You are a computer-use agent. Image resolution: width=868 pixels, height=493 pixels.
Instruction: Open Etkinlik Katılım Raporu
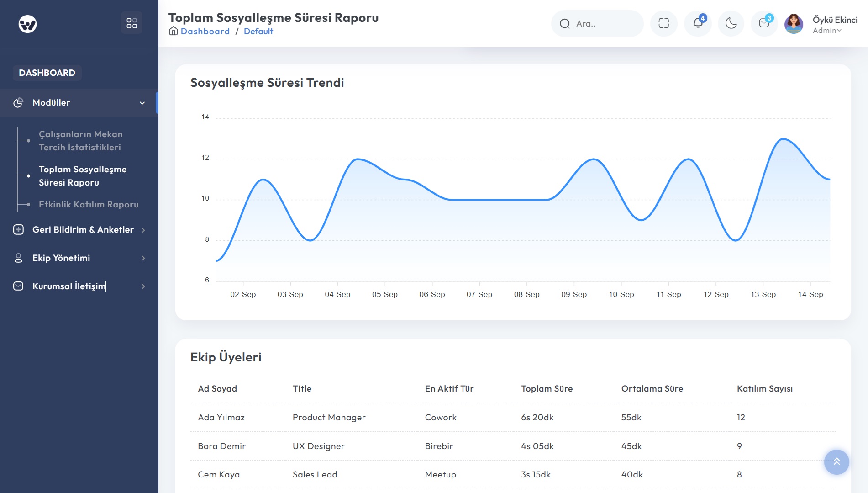pyautogui.click(x=89, y=205)
